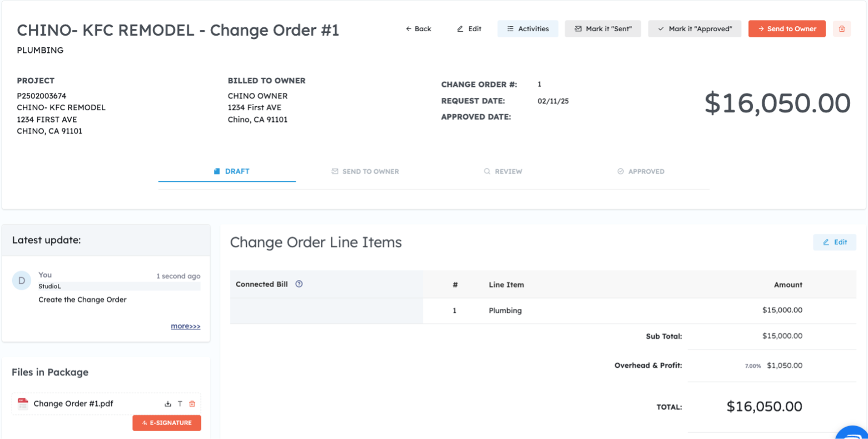The image size is (868, 439).
Task: Open the chat widget in bottom-right corner
Action: (854, 434)
